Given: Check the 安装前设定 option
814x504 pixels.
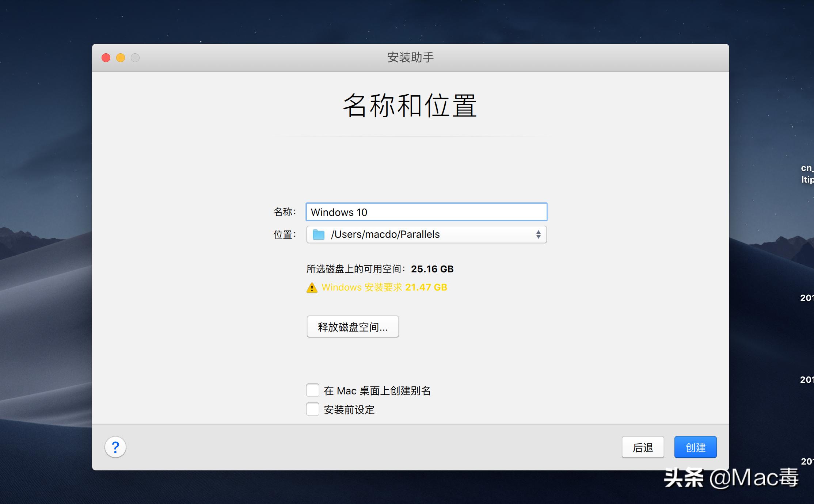Looking at the screenshot, I should point(312,409).
